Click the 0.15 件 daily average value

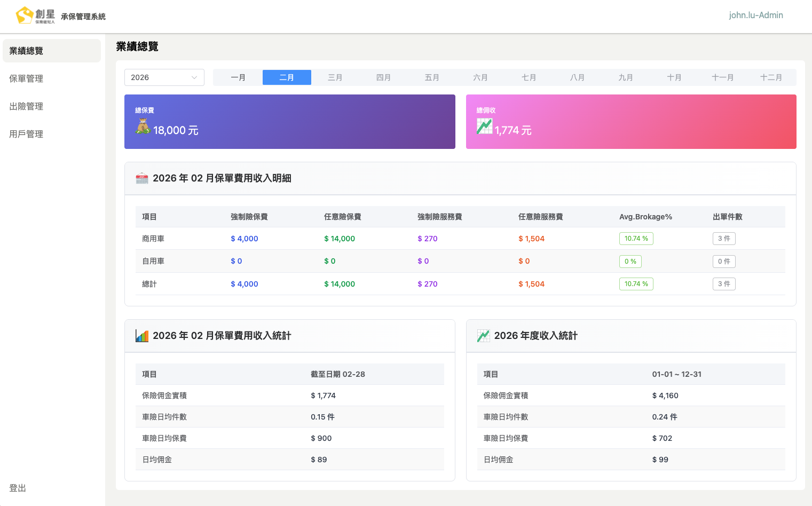tap(323, 417)
